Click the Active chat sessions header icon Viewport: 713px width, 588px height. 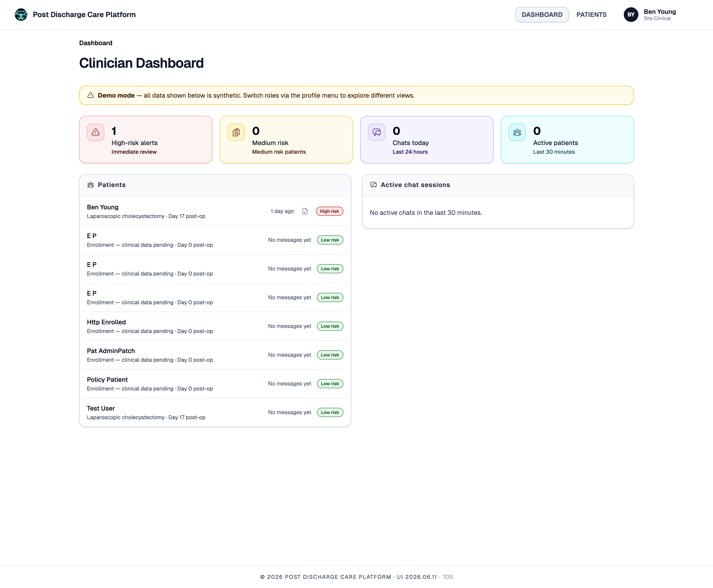(x=373, y=185)
